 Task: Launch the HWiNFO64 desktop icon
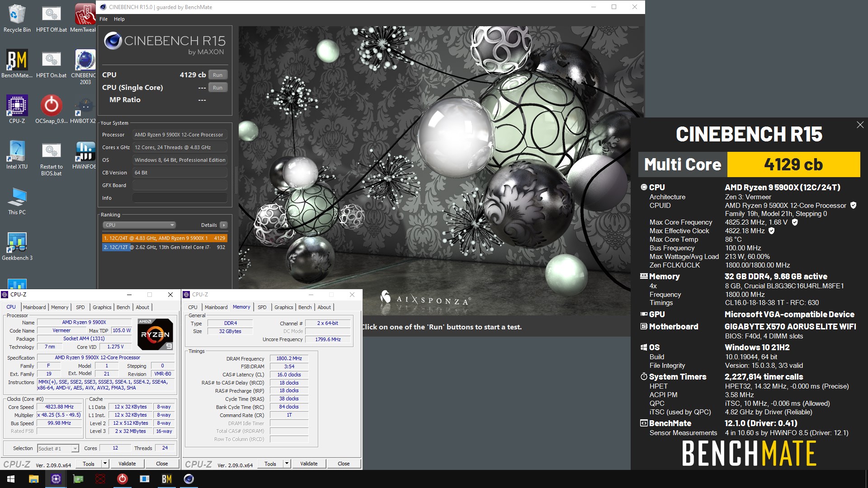click(85, 155)
